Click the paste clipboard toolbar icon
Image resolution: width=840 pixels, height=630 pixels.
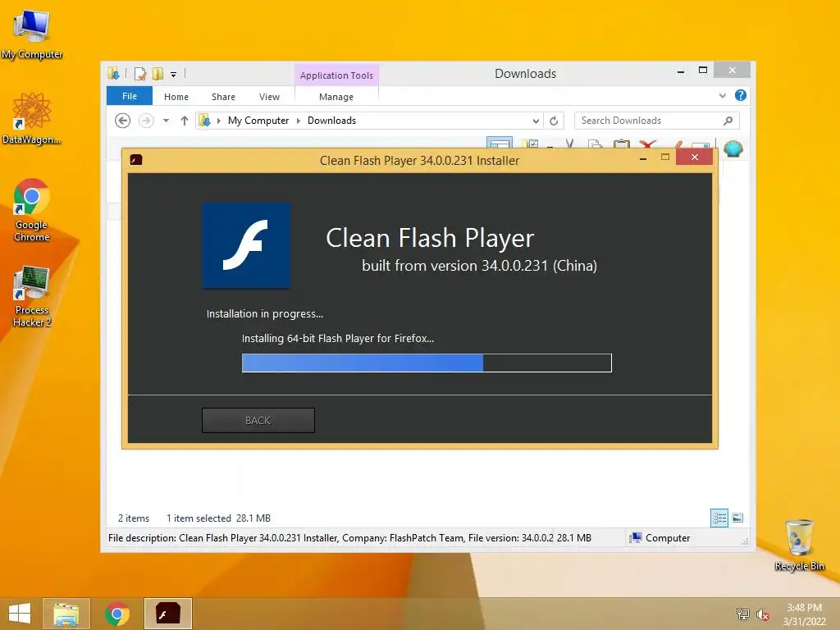622,144
